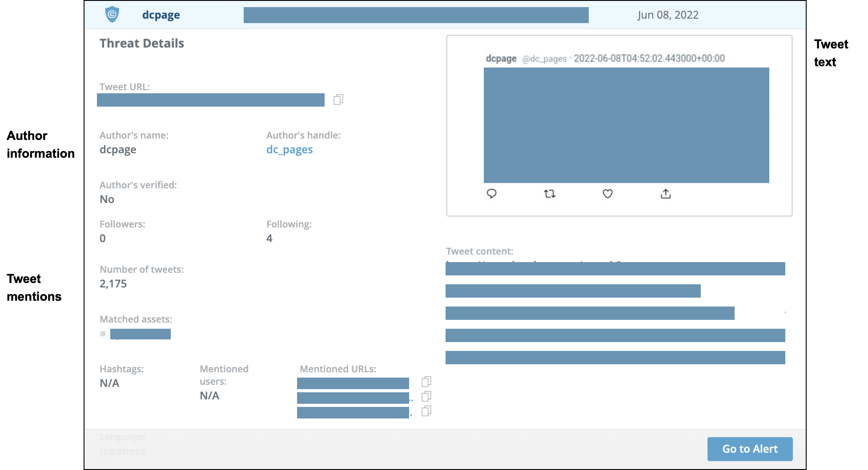Screen dimensions: 868x470
Task: Click the dcpage name in tweet preview
Action: (501, 59)
